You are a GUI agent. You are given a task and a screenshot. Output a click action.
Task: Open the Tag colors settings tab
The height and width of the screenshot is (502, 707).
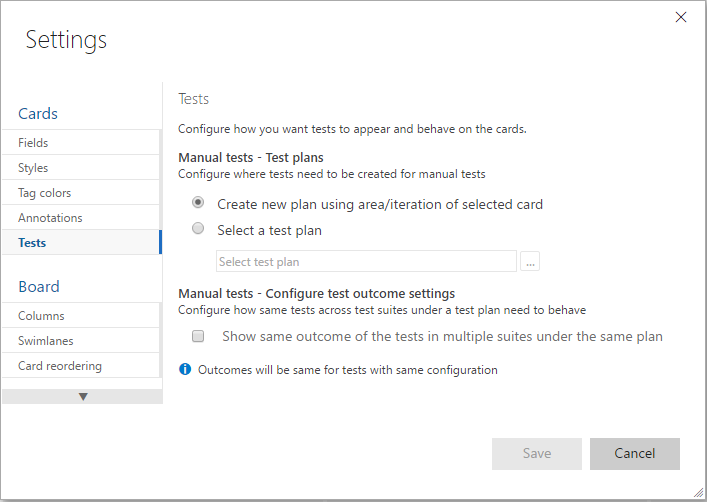81,193
